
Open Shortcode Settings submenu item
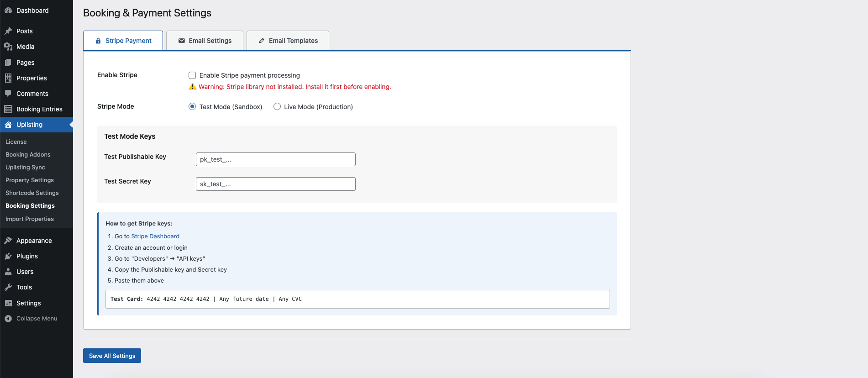coord(32,193)
